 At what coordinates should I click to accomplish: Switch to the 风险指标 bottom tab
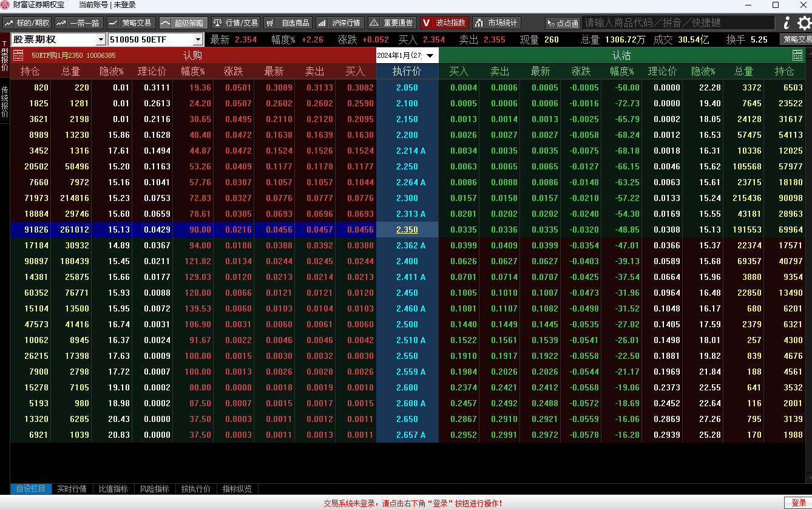(154, 489)
